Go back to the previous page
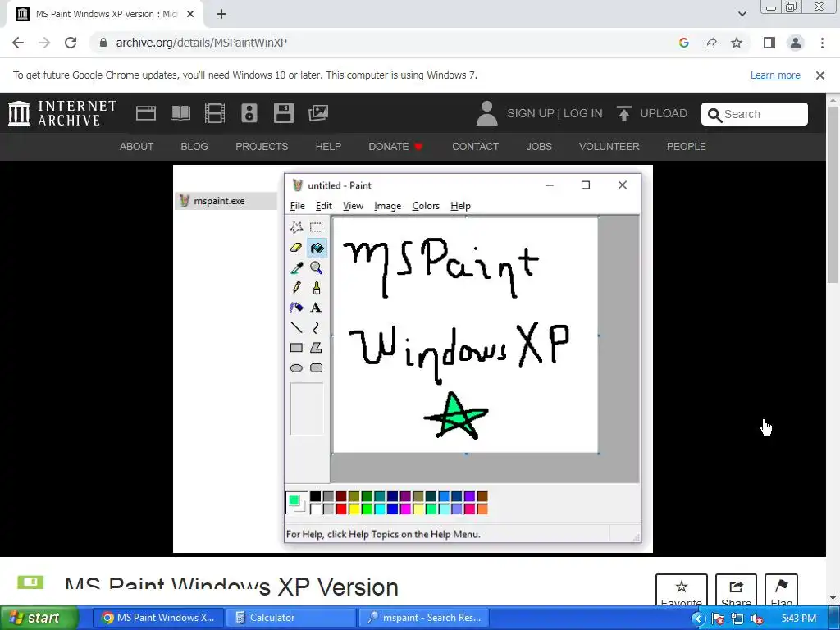 click(x=18, y=43)
